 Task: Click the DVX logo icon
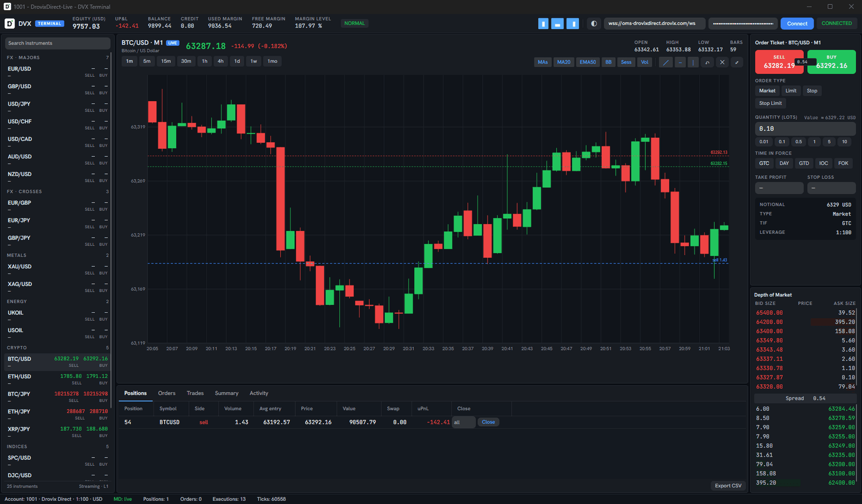tap(10, 24)
